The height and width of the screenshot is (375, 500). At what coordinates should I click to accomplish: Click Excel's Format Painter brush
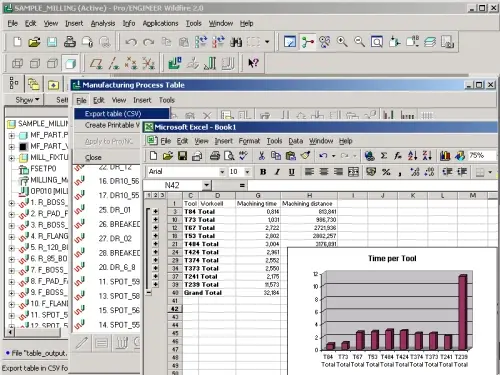point(305,156)
